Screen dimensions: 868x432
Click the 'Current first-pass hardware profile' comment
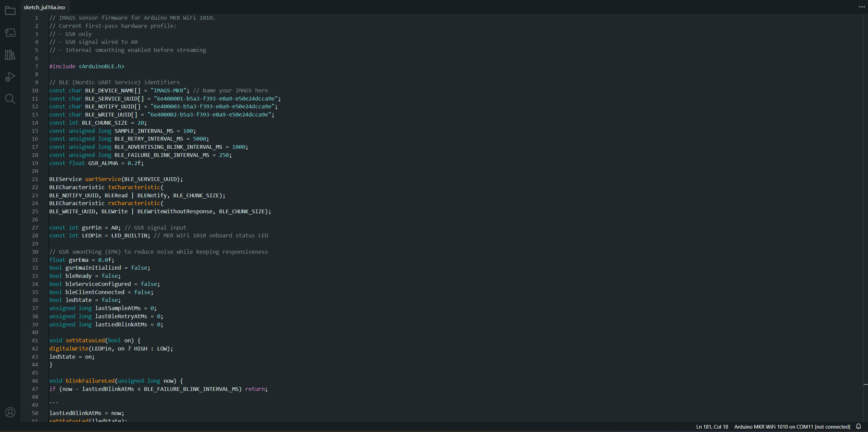click(113, 26)
